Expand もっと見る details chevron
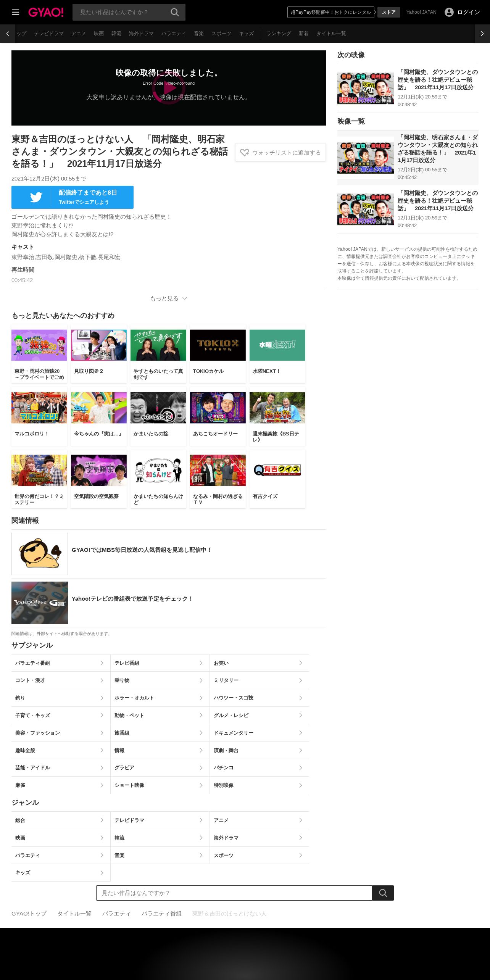 [x=185, y=298]
